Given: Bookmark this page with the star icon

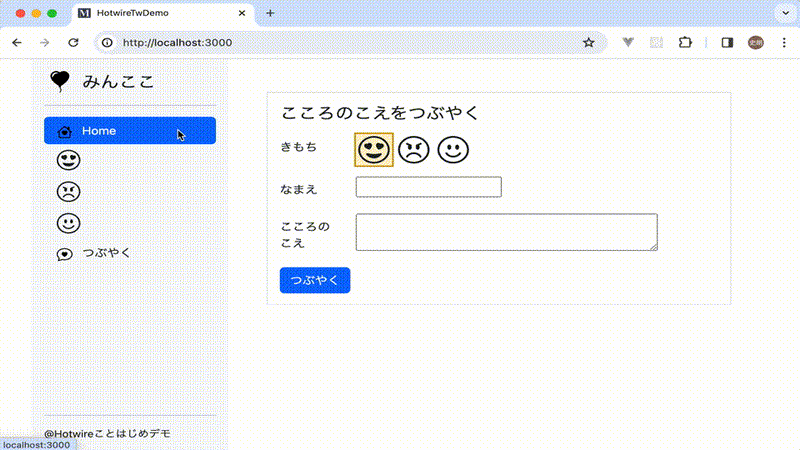Looking at the screenshot, I should click(x=589, y=42).
